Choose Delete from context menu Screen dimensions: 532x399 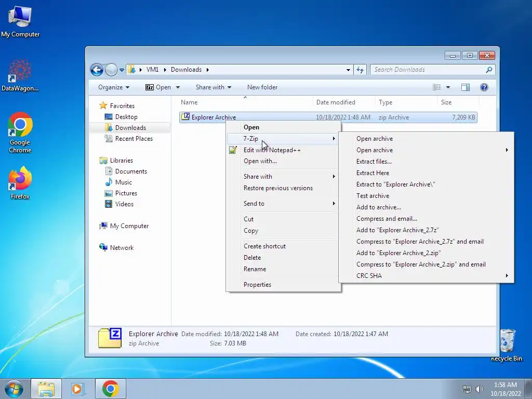[x=283, y=258]
